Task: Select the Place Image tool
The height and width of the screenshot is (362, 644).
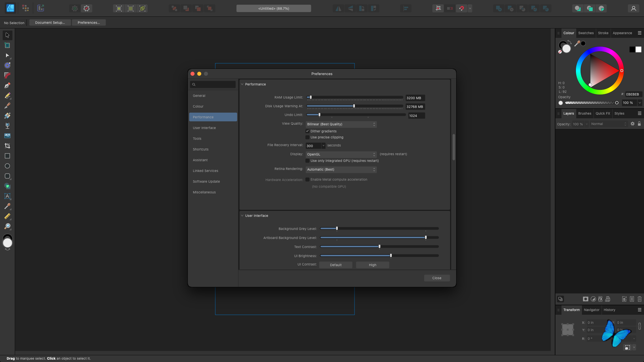Action: pos(7,136)
